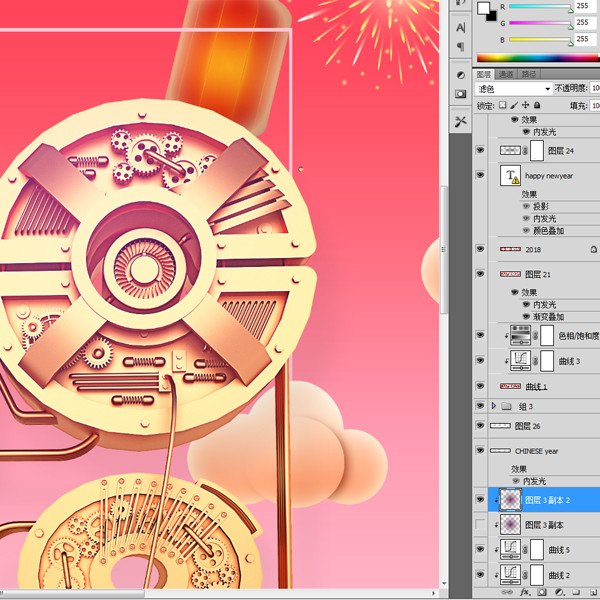
Task: Click the R value input field
Action: pyautogui.click(x=585, y=6)
